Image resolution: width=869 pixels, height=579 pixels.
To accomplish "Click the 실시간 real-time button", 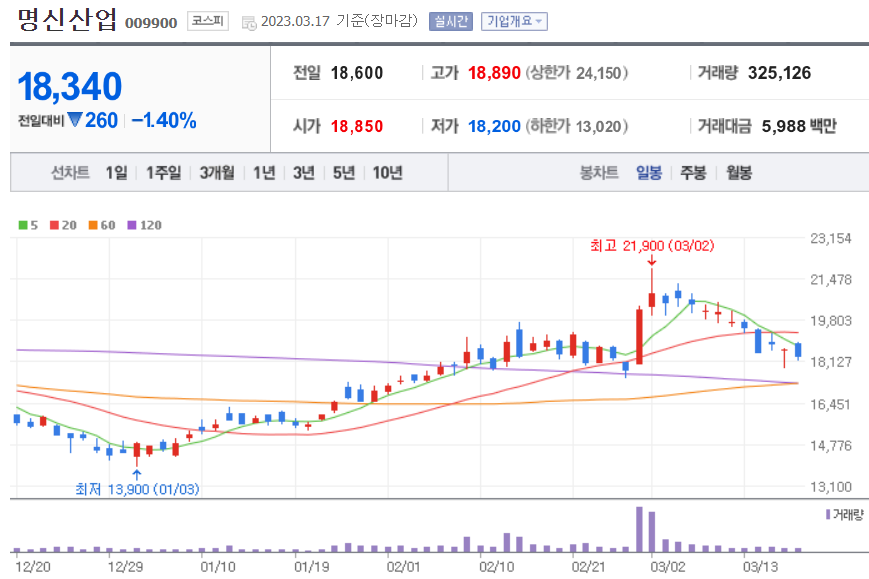I will (451, 22).
